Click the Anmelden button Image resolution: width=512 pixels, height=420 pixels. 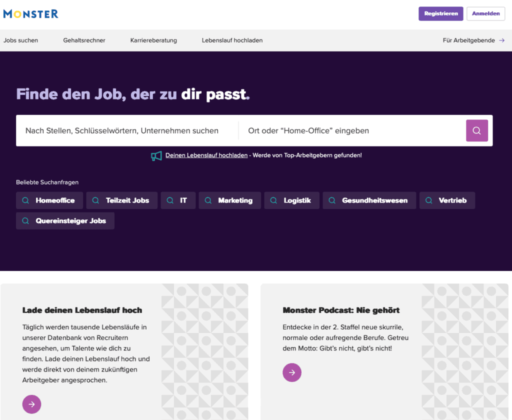point(486,13)
